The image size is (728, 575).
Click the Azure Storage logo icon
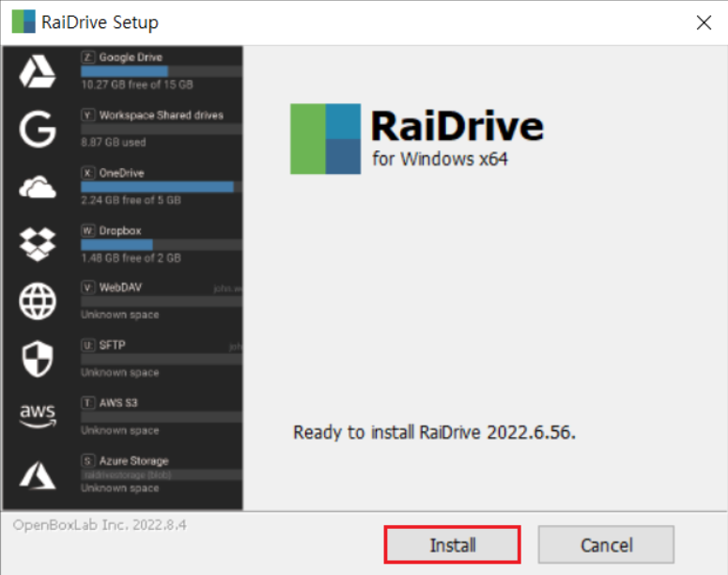38,474
